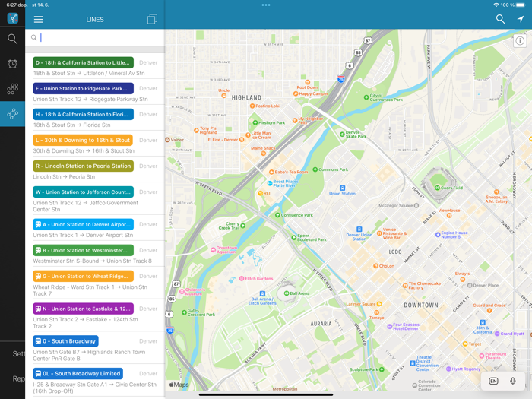Tap 'Lincoln Stn → Peoria Stn' text

click(64, 177)
